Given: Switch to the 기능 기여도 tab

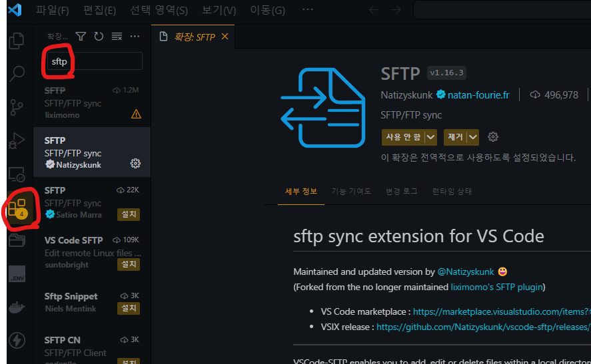Looking at the screenshot, I should tap(351, 191).
